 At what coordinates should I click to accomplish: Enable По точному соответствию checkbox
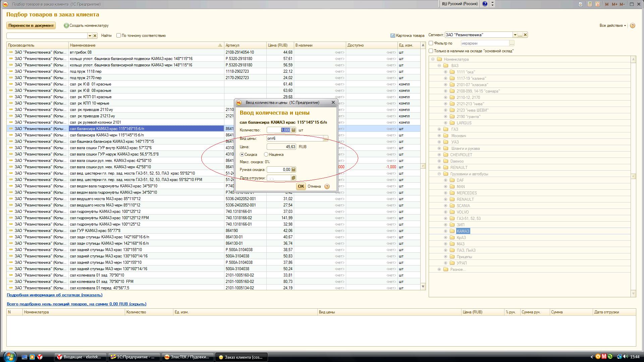tap(118, 36)
